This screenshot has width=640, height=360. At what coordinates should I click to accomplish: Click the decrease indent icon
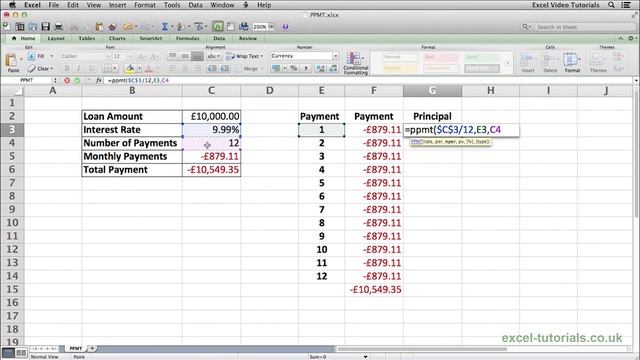pyautogui.click(x=212, y=68)
